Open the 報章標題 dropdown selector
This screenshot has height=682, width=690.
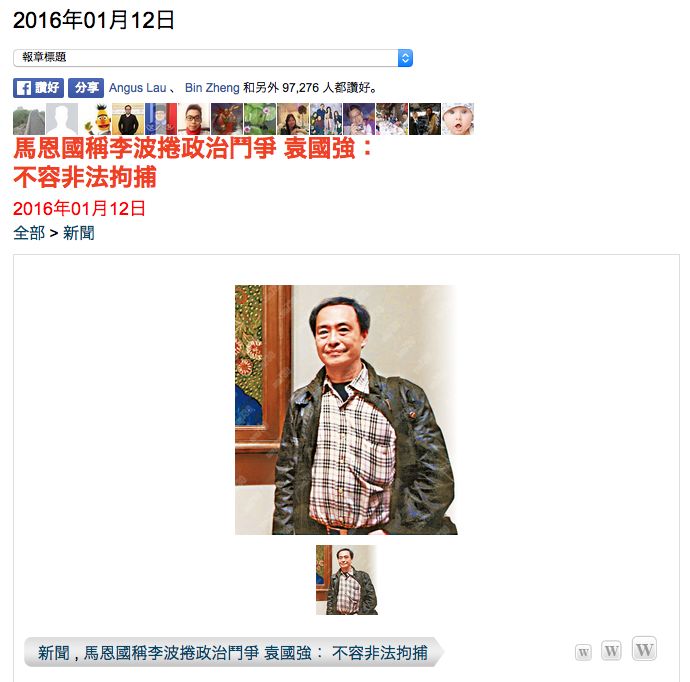click(213, 58)
